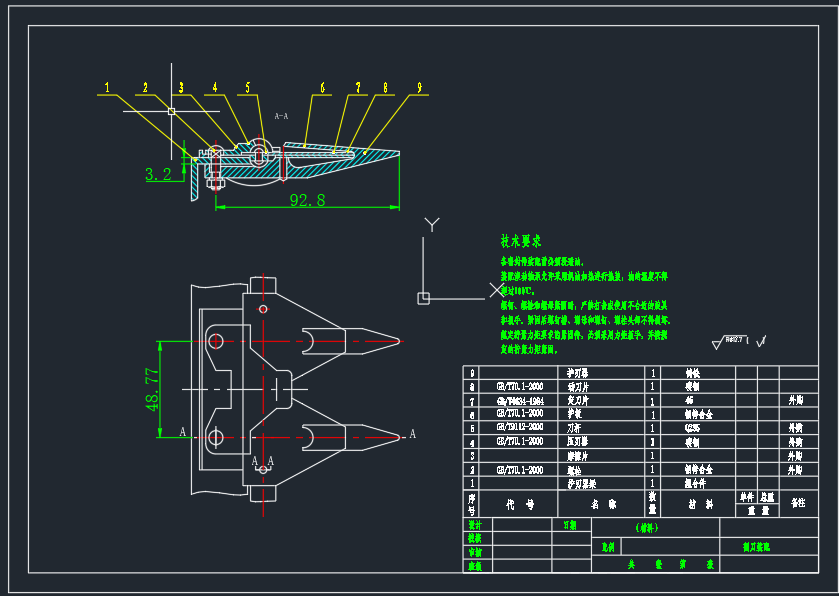Click the 数量 column header
This screenshot has height=596, width=839.
[652, 503]
